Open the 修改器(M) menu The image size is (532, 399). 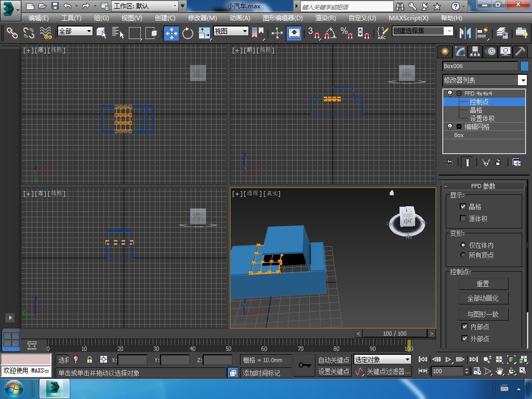coord(202,18)
